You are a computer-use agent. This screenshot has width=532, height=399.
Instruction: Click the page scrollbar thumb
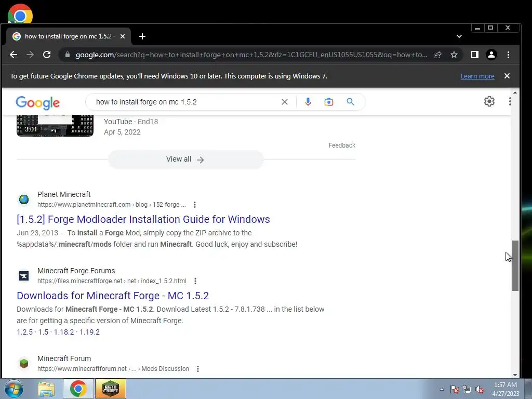515,265
